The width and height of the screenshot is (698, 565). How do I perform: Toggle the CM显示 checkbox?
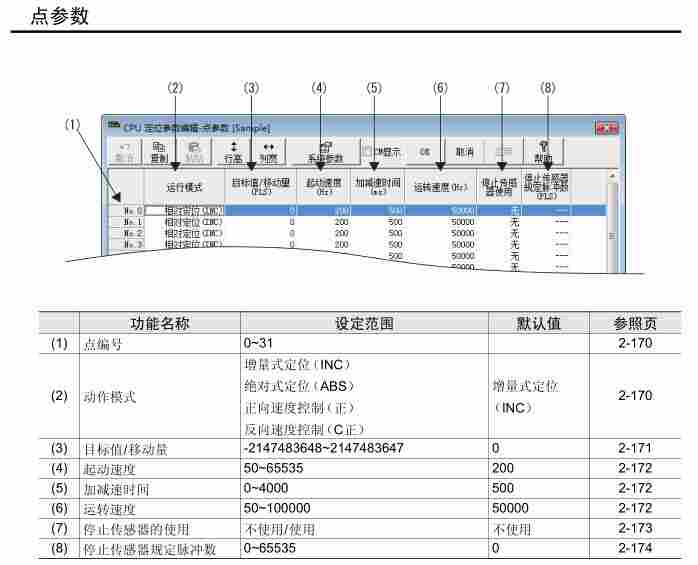[367, 152]
